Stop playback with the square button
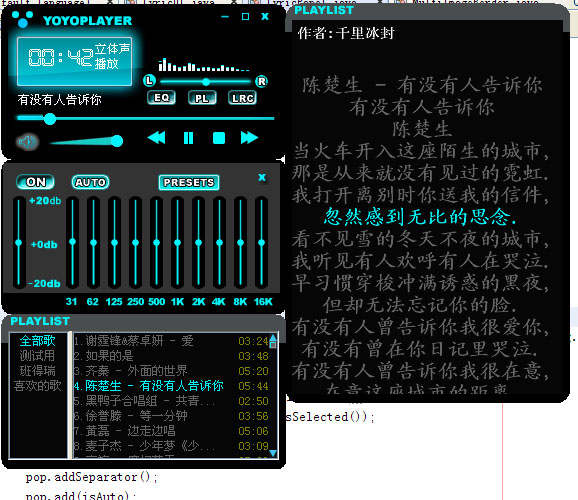 pyautogui.click(x=219, y=138)
